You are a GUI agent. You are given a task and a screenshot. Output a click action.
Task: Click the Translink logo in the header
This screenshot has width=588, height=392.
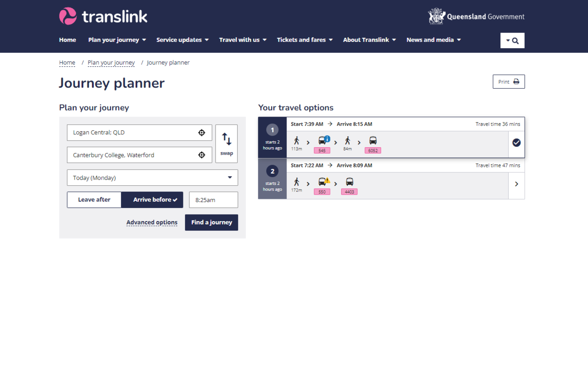click(x=102, y=16)
